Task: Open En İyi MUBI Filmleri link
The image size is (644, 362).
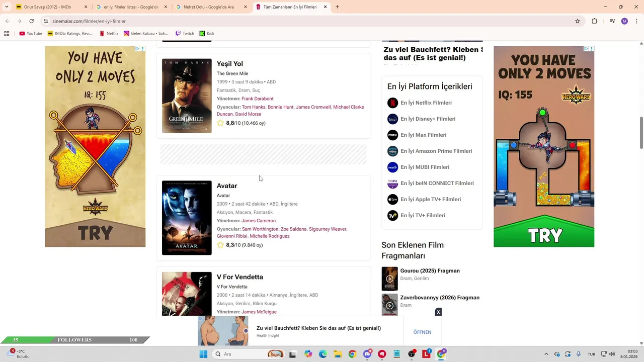Action: coord(425,167)
